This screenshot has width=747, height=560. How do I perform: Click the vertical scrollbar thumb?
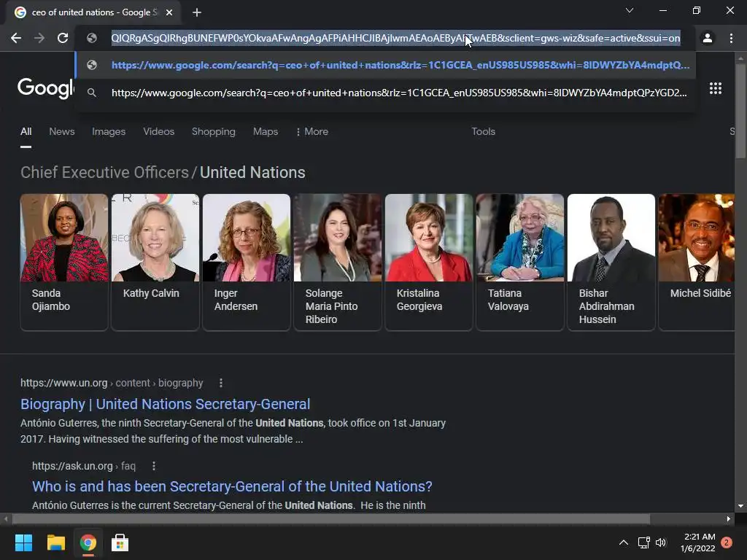point(740,111)
